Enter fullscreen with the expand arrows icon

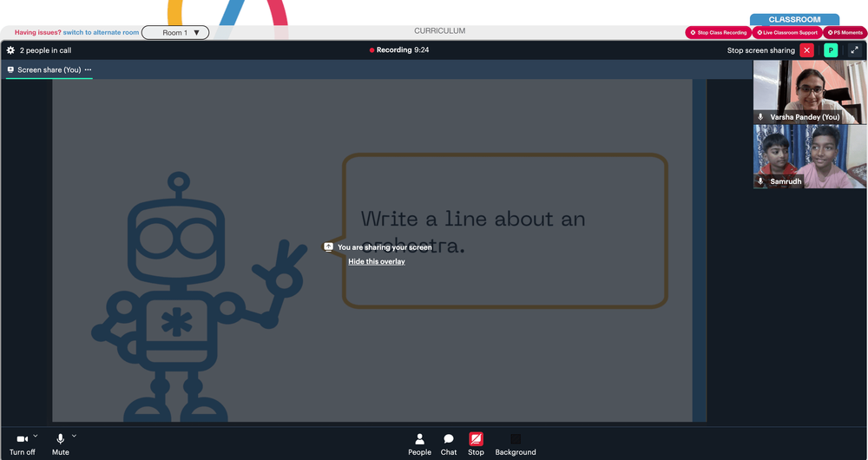click(855, 50)
